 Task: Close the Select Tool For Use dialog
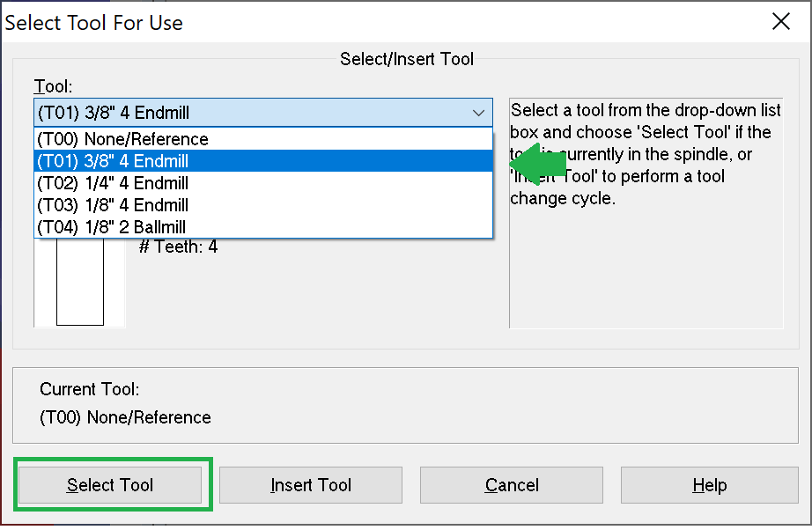(780, 22)
